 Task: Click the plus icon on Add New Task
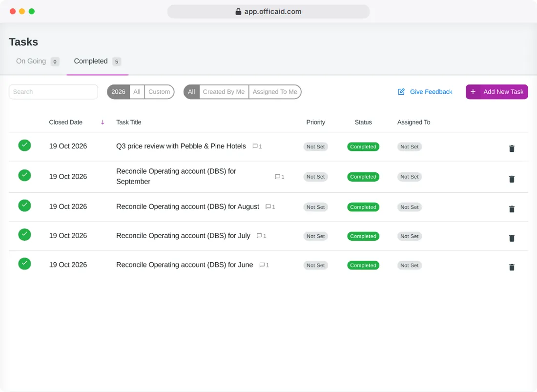point(473,92)
